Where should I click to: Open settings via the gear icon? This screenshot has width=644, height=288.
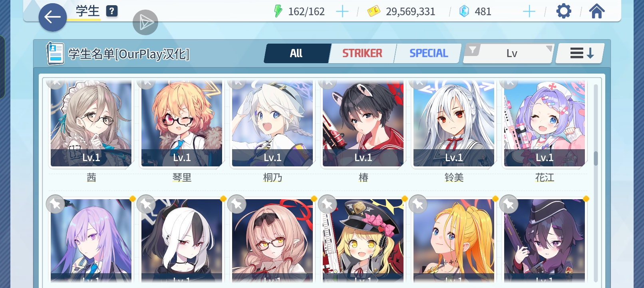(564, 11)
